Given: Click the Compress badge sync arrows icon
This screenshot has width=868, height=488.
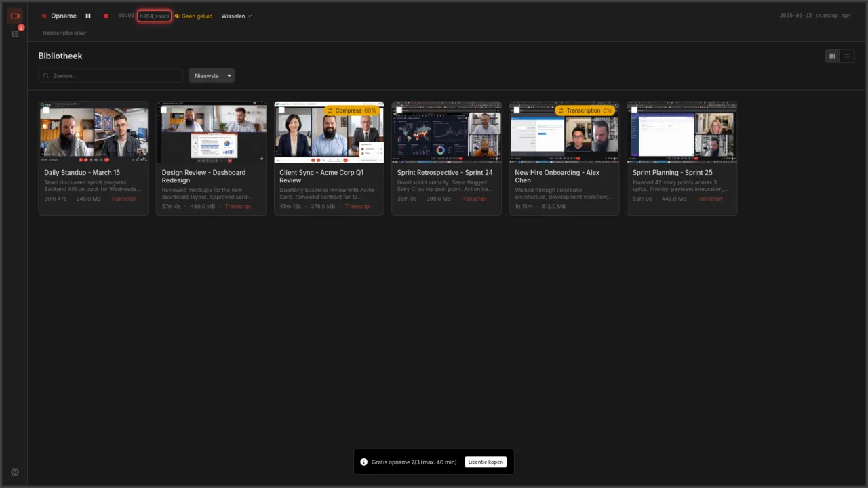Looking at the screenshot, I should point(330,110).
